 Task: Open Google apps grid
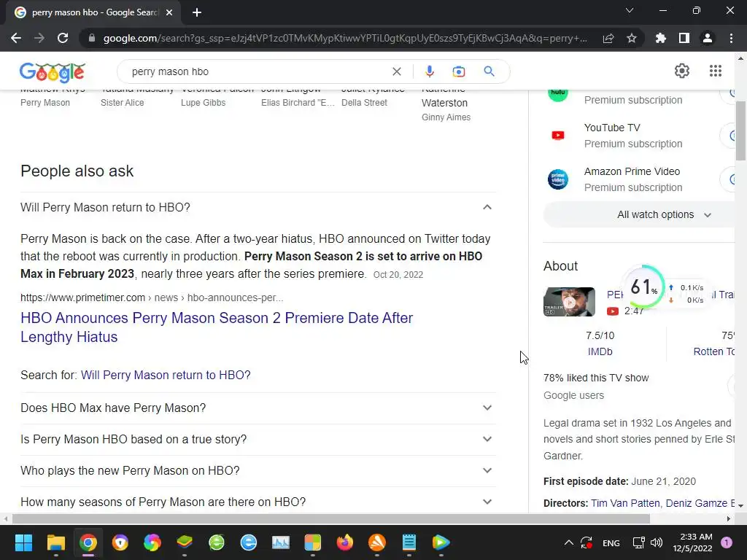click(x=715, y=71)
